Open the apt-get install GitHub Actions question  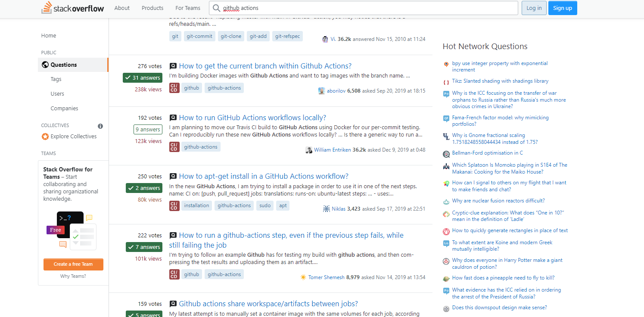[x=263, y=176]
